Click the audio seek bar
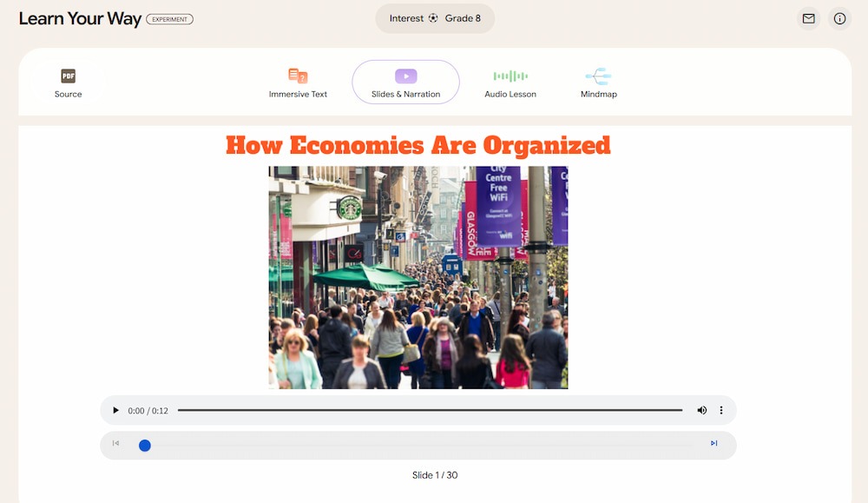 coord(431,411)
